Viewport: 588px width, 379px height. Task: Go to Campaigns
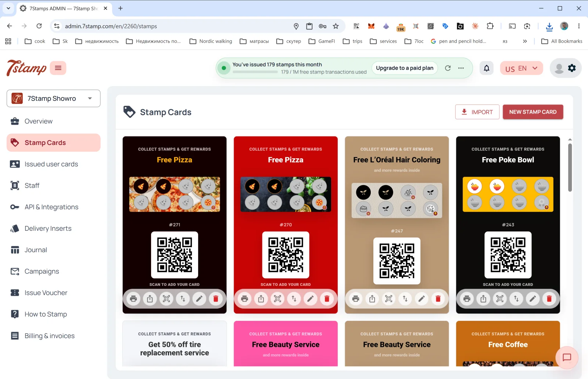[53, 272]
